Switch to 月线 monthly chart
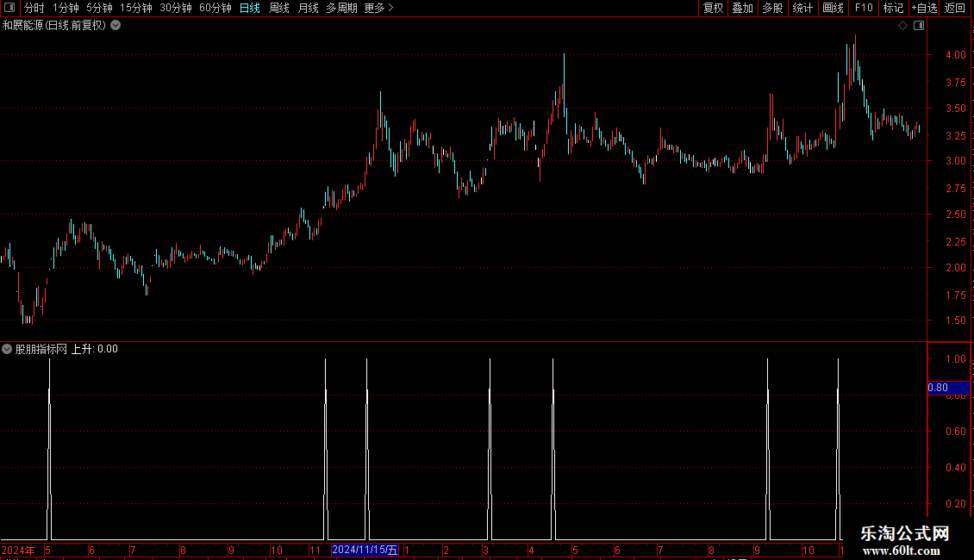The image size is (974, 560). 308,8
